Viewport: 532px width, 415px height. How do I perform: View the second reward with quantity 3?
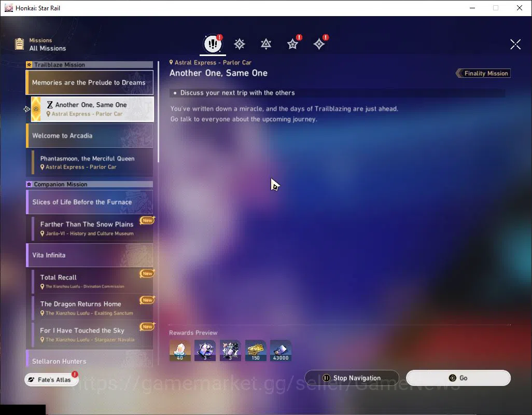[230, 350]
